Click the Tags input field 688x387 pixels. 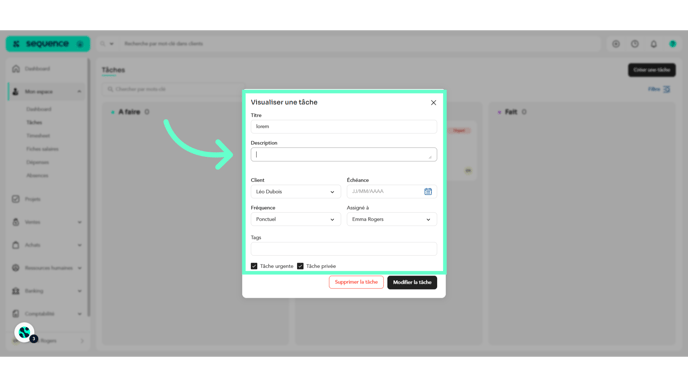coord(344,249)
